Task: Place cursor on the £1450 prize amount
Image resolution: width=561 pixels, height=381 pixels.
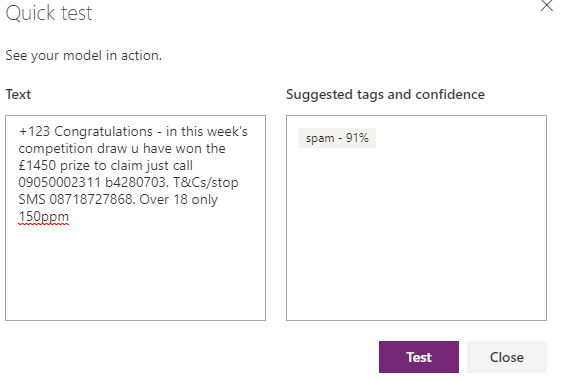Action: (x=37, y=166)
